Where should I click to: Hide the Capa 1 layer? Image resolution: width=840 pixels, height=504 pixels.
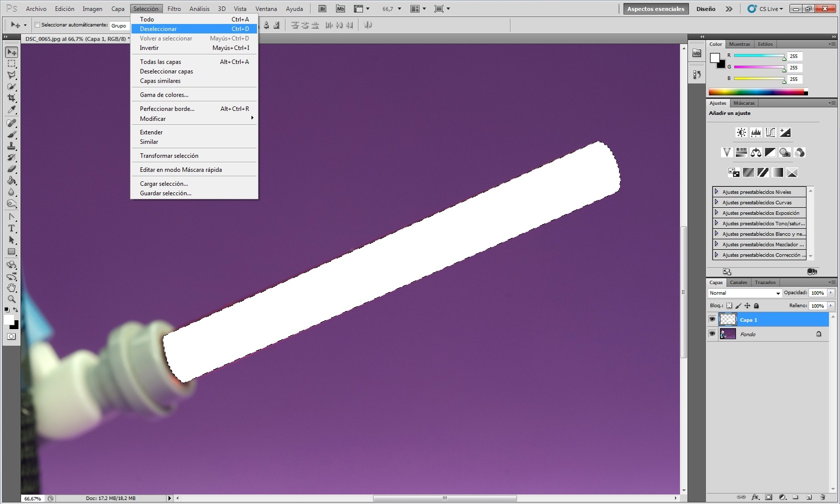712,320
